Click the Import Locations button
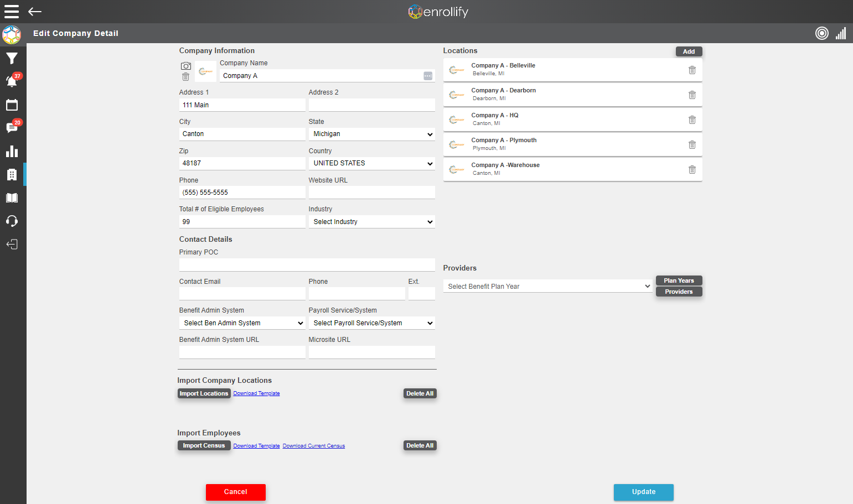 (x=204, y=393)
